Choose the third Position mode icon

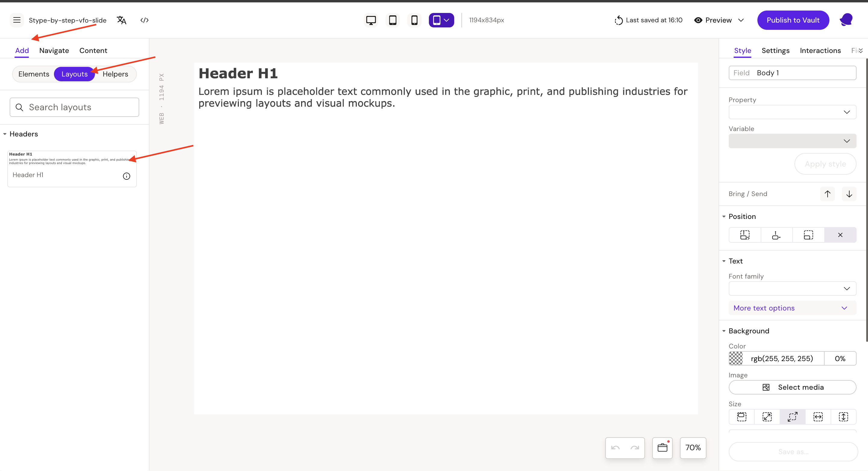point(808,235)
